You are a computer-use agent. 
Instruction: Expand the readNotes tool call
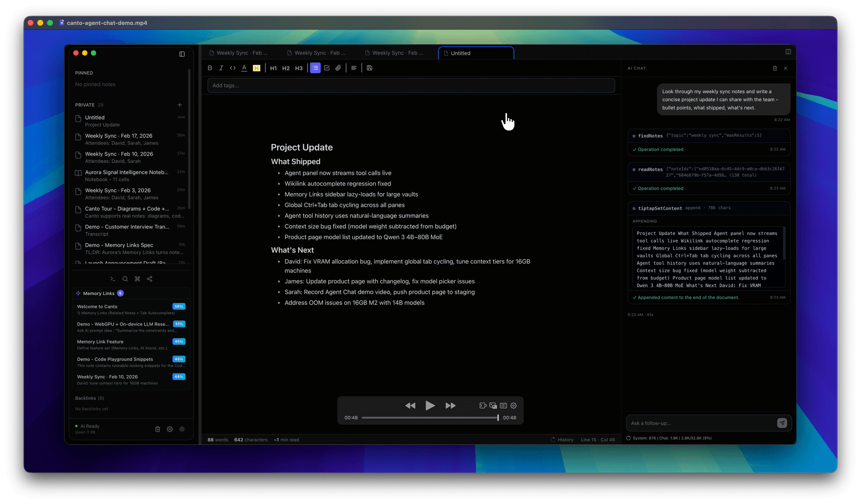[650, 169]
